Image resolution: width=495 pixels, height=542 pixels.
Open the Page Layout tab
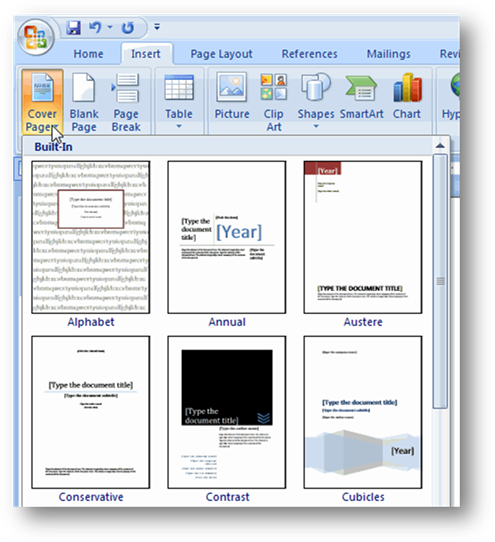[221, 54]
